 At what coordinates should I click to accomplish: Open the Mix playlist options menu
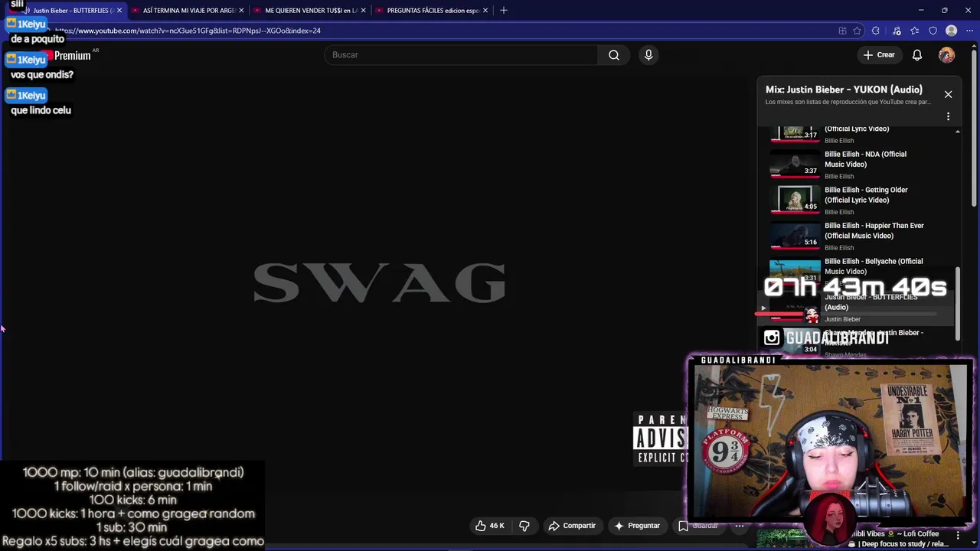[x=948, y=116]
